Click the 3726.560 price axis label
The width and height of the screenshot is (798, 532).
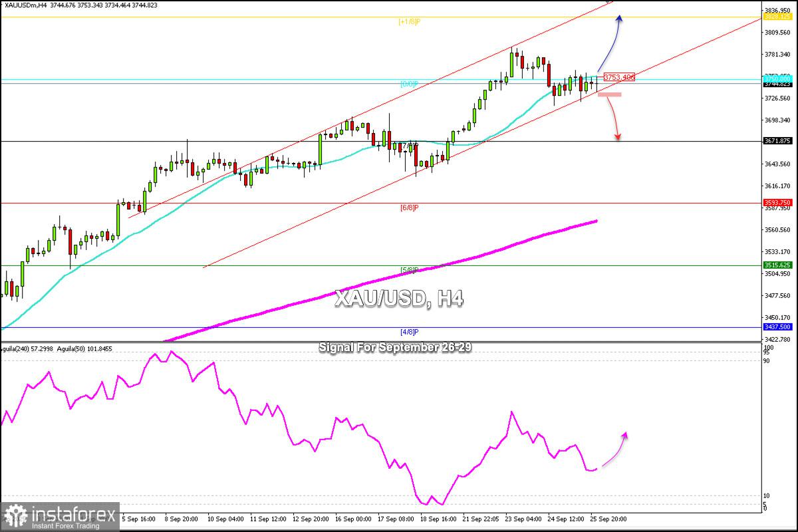(x=778, y=98)
